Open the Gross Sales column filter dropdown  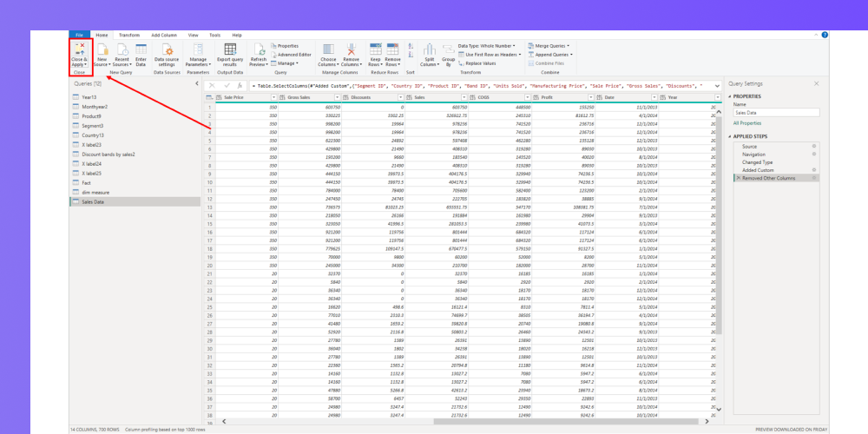coord(337,97)
